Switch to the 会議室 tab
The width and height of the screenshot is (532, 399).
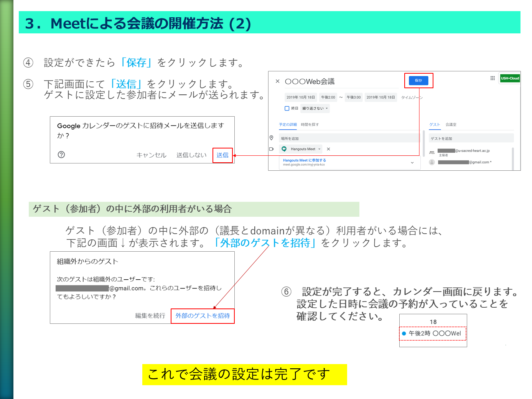pos(451,125)
